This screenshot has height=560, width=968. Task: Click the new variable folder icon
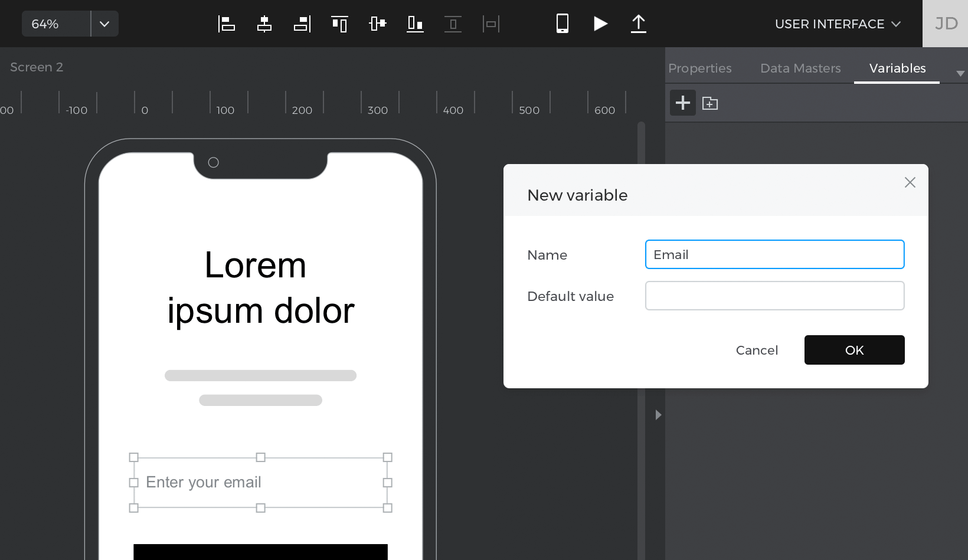(710, 103)
